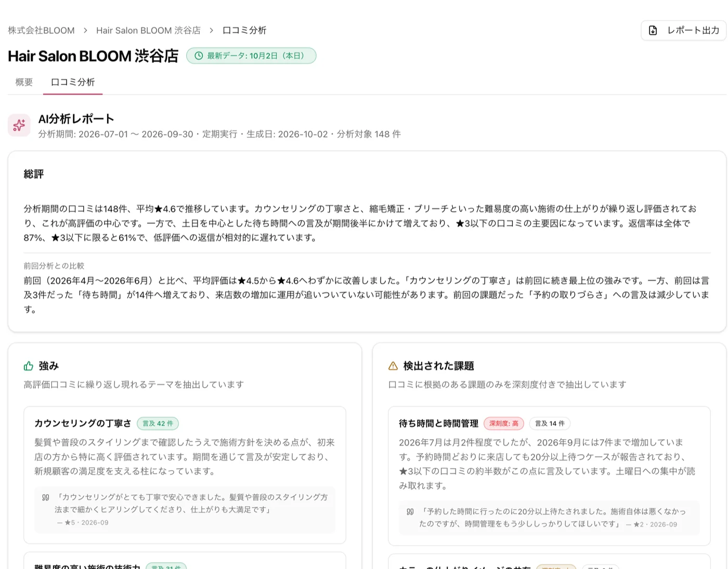Click the download icon on レポート出力 button
728x569 pixels.
pos(653,31)
